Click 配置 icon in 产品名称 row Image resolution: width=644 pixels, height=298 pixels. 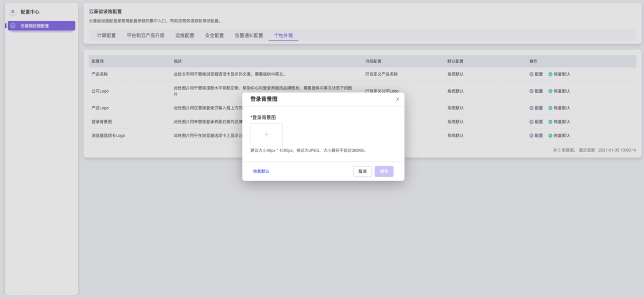click(532, 74)
